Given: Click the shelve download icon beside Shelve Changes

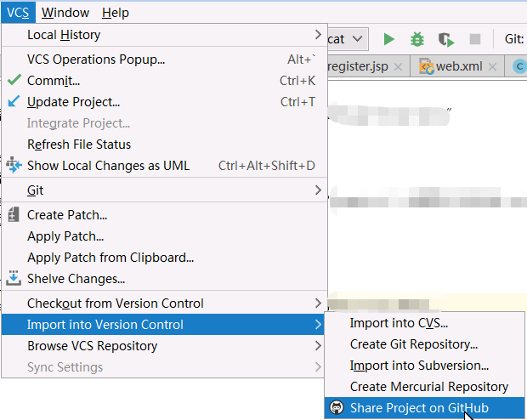Looking at the screenshot, I should click(x=14, y=278).
